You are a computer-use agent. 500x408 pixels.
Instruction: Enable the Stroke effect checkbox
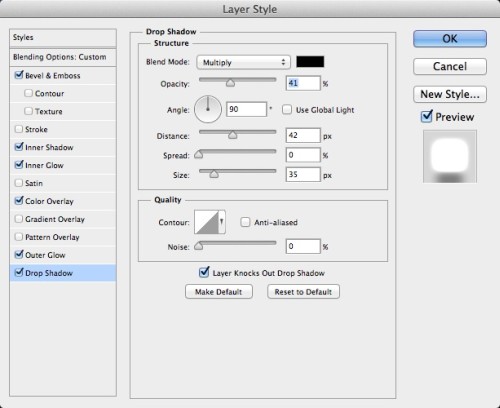click(x=19, y=129)
